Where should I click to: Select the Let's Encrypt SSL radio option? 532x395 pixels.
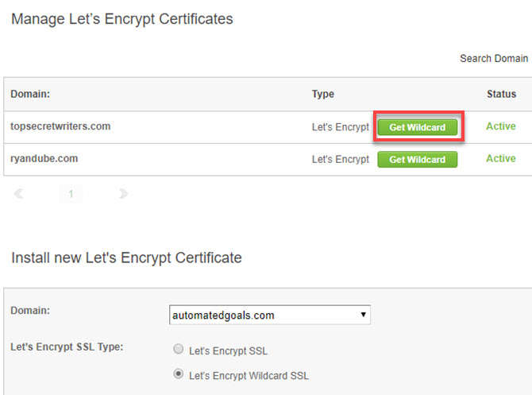point(179,349)
